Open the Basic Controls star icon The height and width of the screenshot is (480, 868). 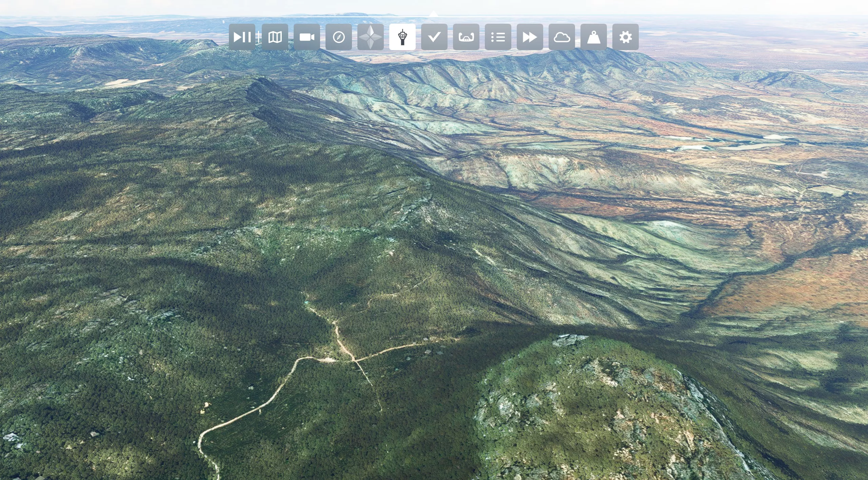click(x=370, y=37)
